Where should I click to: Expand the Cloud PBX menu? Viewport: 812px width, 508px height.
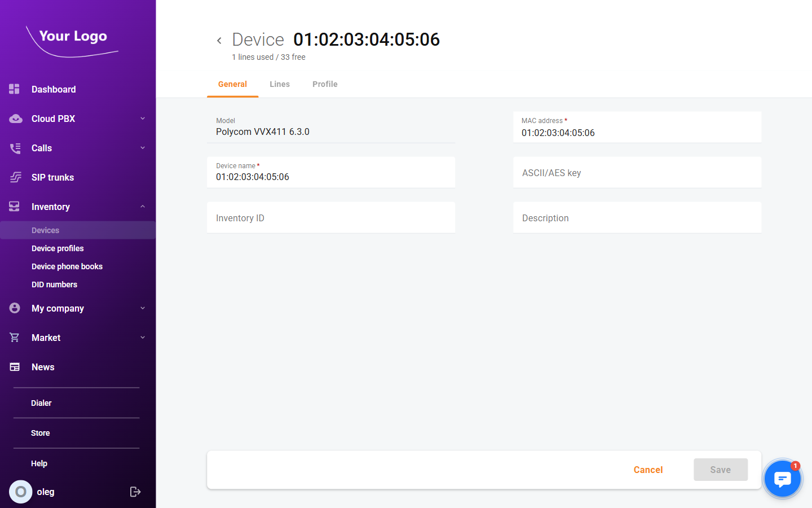(143, 119)
